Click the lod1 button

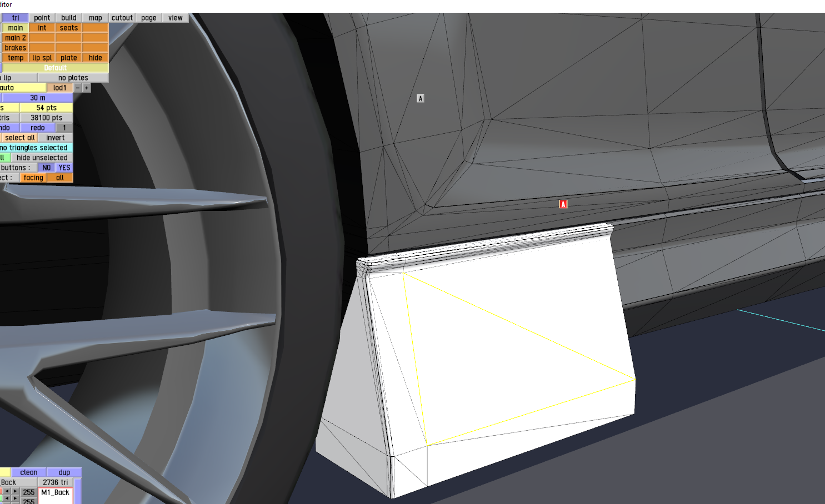pos(60,88)
